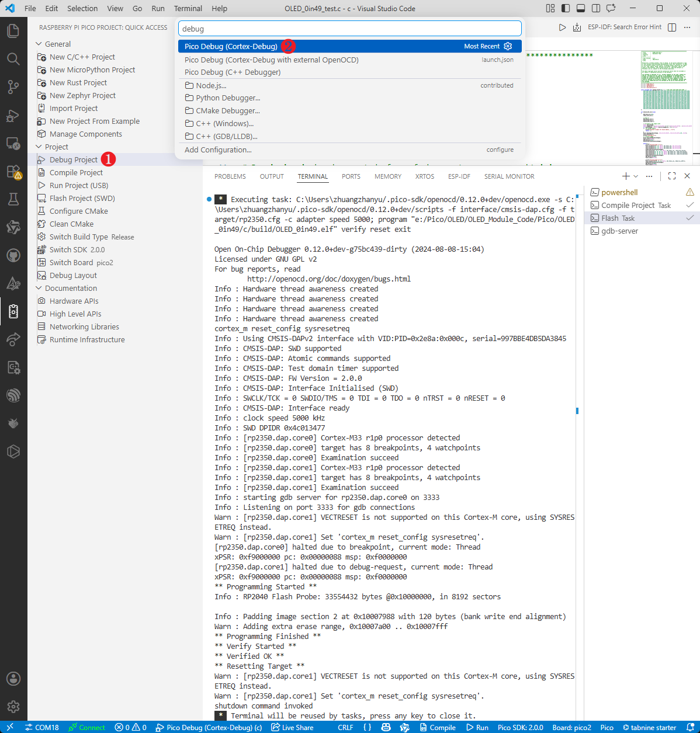Click the New Terminal plus icon
The height and width of the screenshot is (733, 700).
pos(626,176)
